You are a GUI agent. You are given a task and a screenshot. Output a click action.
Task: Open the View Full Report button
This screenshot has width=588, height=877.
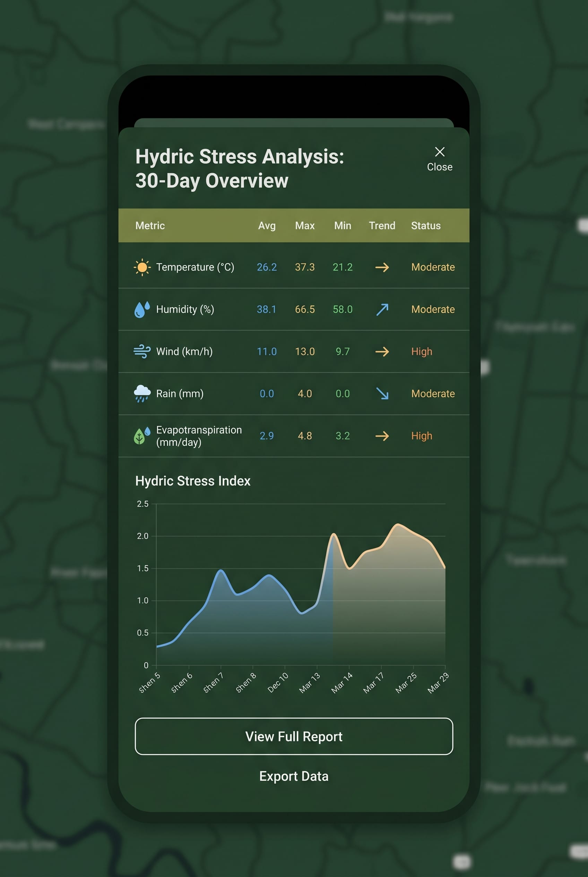(294, 736)
